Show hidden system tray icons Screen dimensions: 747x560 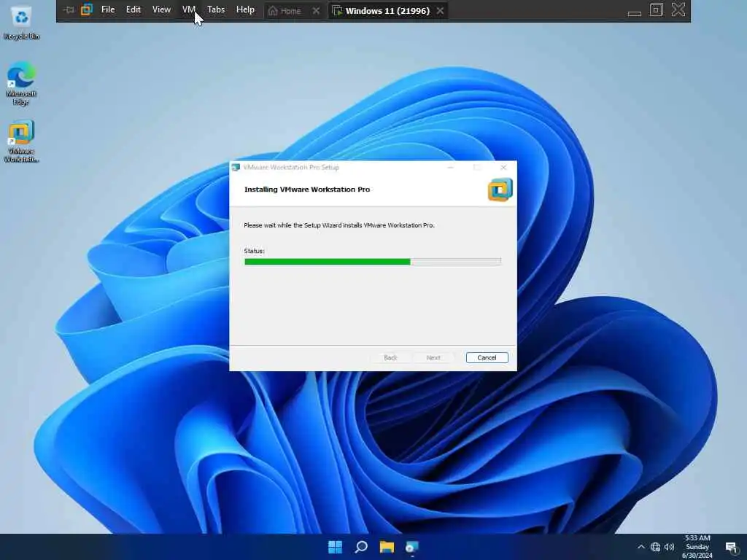pyautogui.click(x=641, y=547)
